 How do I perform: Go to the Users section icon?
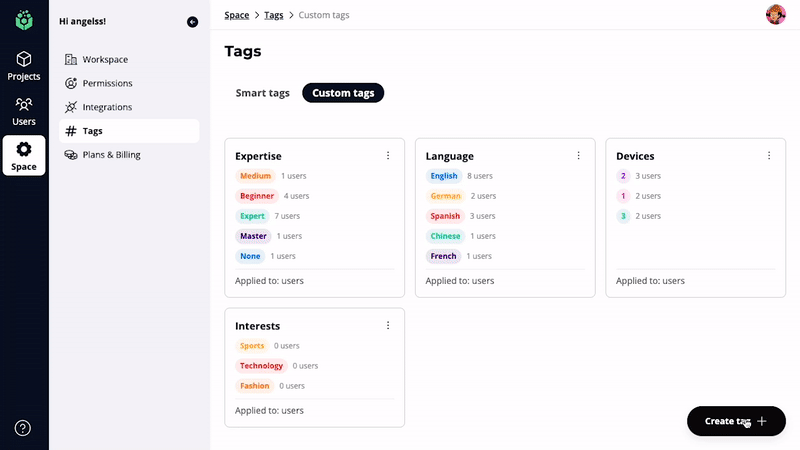24,110
